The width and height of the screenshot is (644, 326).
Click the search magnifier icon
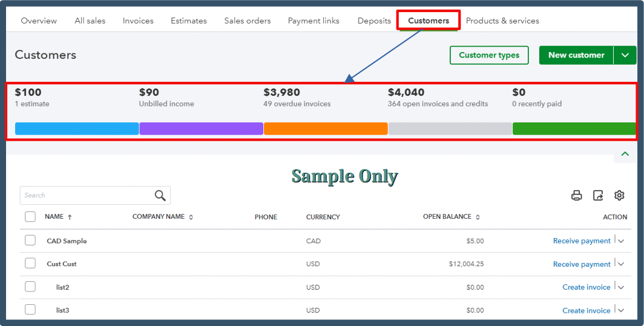pos(160,195)
